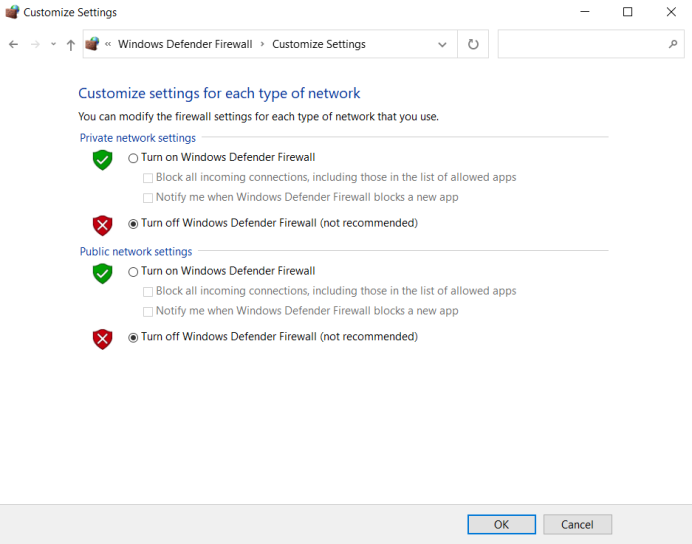Check notify when firewall blocks app, public
The height and width of the screenshot is (544, 692).
tap(148, 311)
